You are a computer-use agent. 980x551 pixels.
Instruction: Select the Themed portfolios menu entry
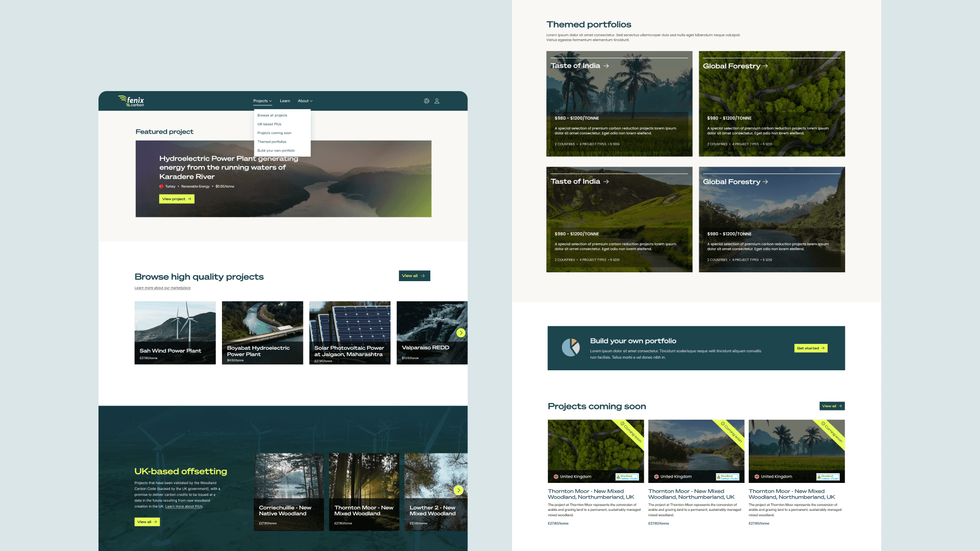(x=272, y=142)
